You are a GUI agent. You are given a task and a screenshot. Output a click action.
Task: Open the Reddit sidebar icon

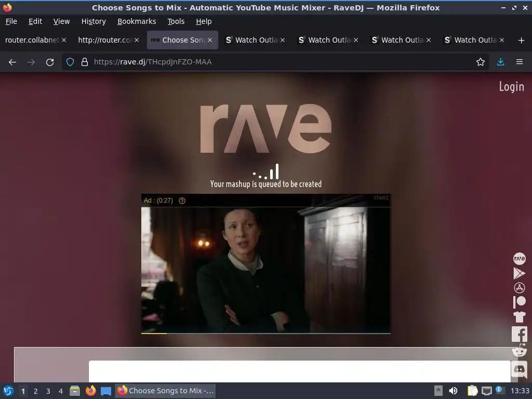click(519, 351)
